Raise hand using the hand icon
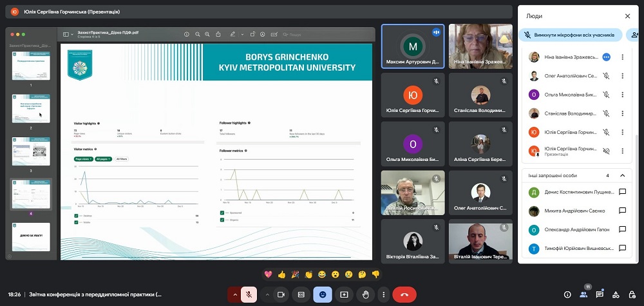Screen dimensions: 644x306 (x=365, y=294)
